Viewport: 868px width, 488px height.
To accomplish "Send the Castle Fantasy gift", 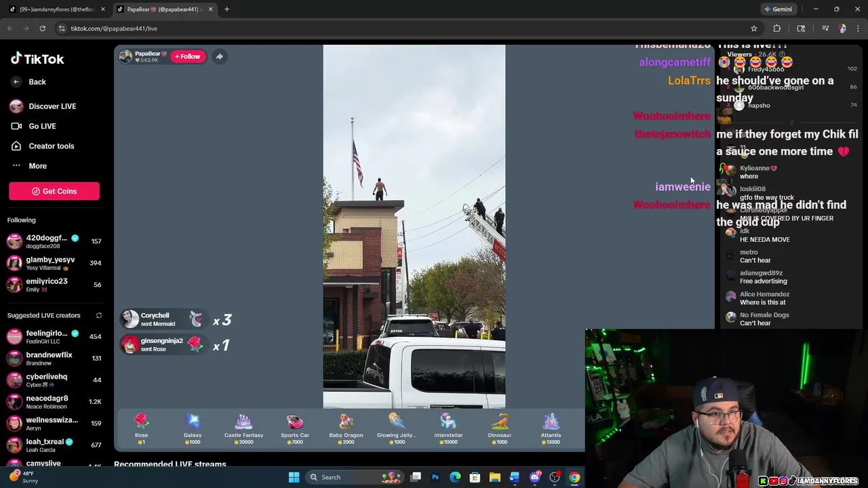I will (243, 428).
